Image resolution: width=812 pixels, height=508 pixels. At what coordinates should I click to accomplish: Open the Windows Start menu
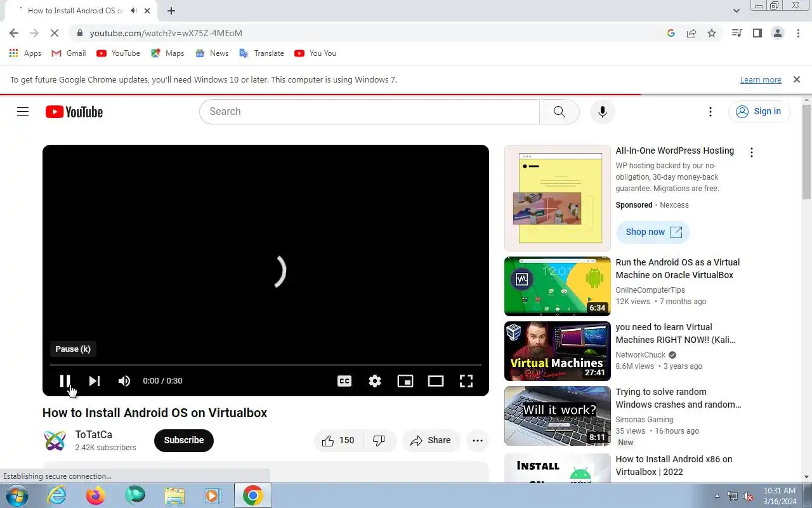pos(17,495)
